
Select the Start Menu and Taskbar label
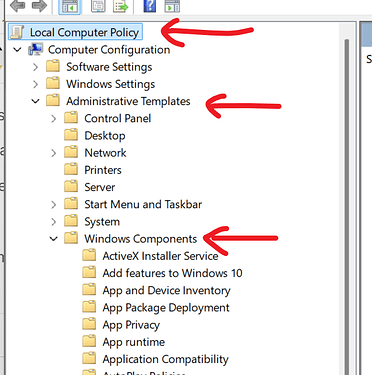click(143, 204)
